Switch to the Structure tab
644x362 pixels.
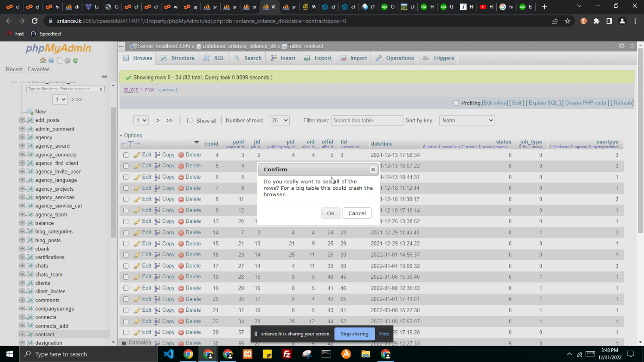click(178, 58)
